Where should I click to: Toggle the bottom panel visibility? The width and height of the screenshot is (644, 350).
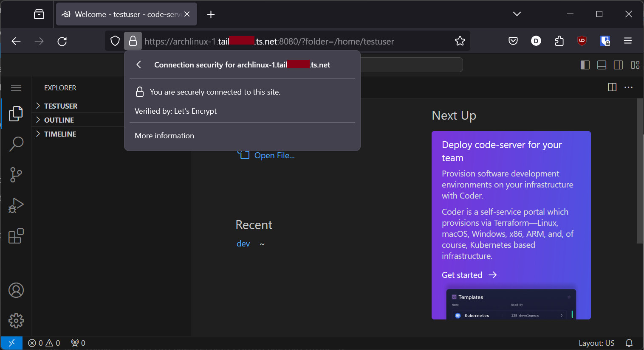602,65
